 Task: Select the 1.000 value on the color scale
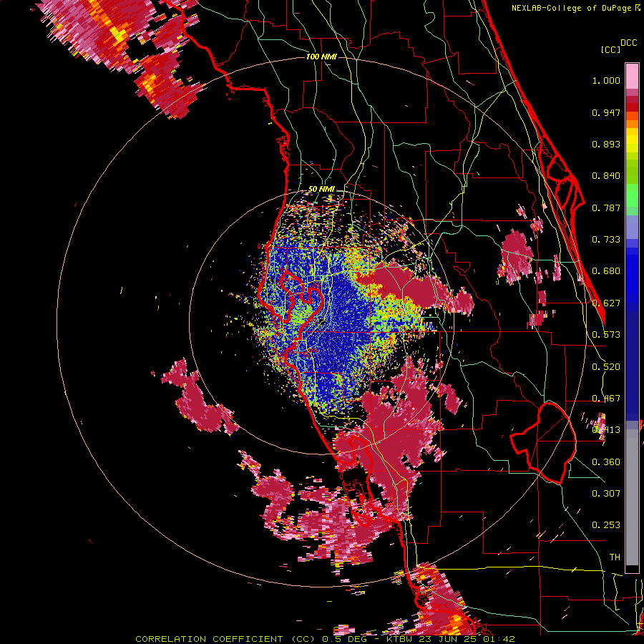606,80
